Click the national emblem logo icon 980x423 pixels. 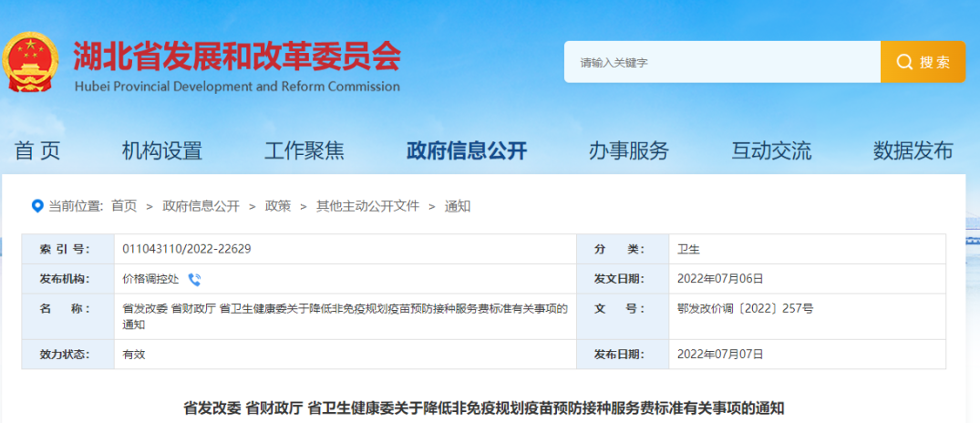(29, 64)
